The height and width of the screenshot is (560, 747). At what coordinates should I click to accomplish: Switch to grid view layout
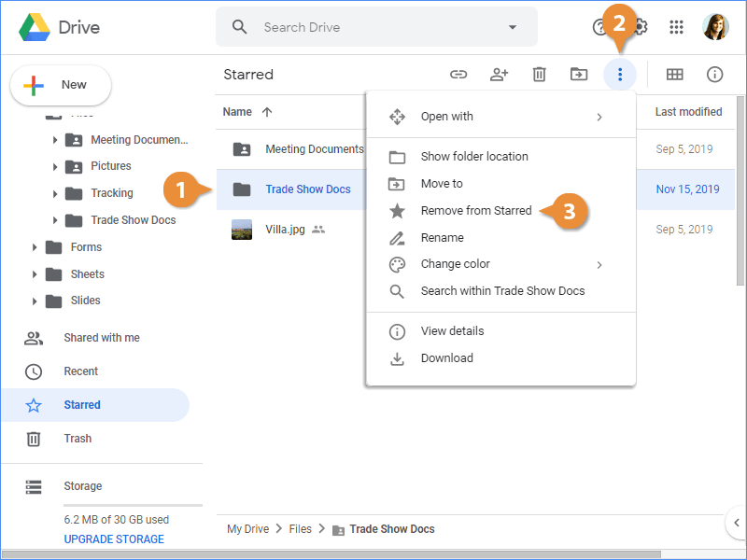pyautogui.click(x=674, y=75)
